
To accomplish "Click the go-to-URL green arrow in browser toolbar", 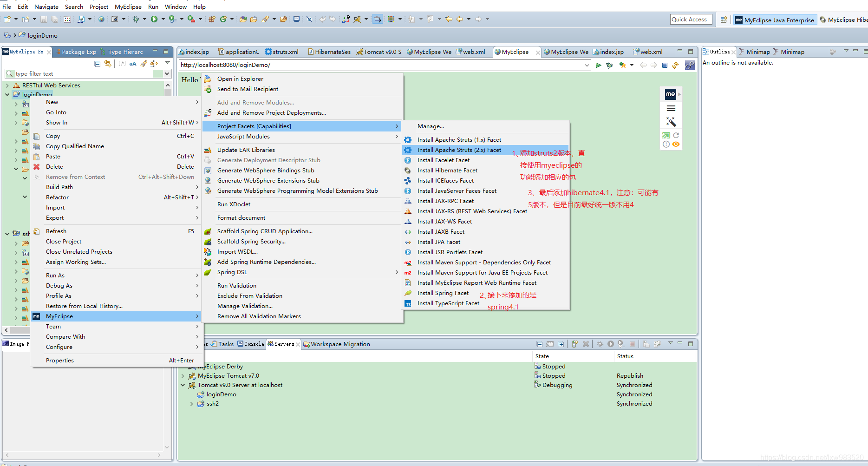I will pos(598,65).
